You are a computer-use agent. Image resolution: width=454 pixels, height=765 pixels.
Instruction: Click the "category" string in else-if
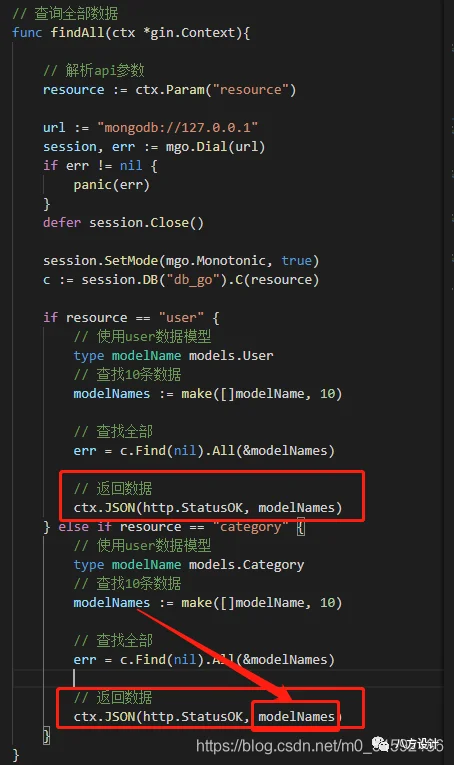pos(251,527)
